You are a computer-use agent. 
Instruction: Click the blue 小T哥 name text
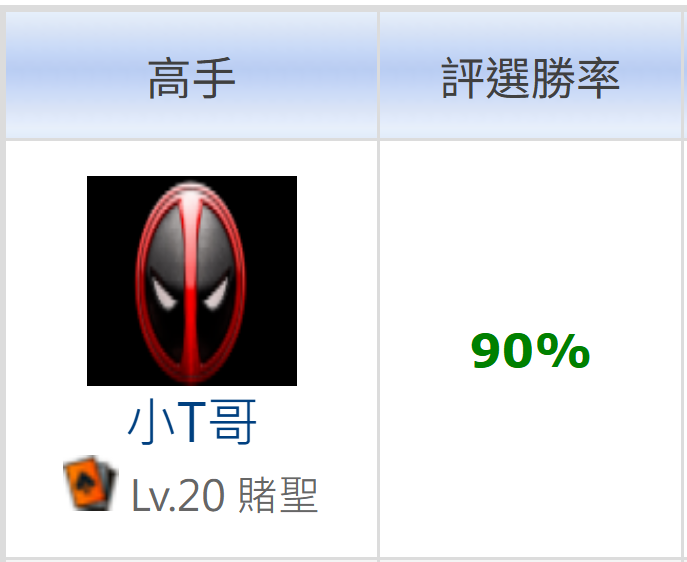pyautogui.click(x=192, y=422)
